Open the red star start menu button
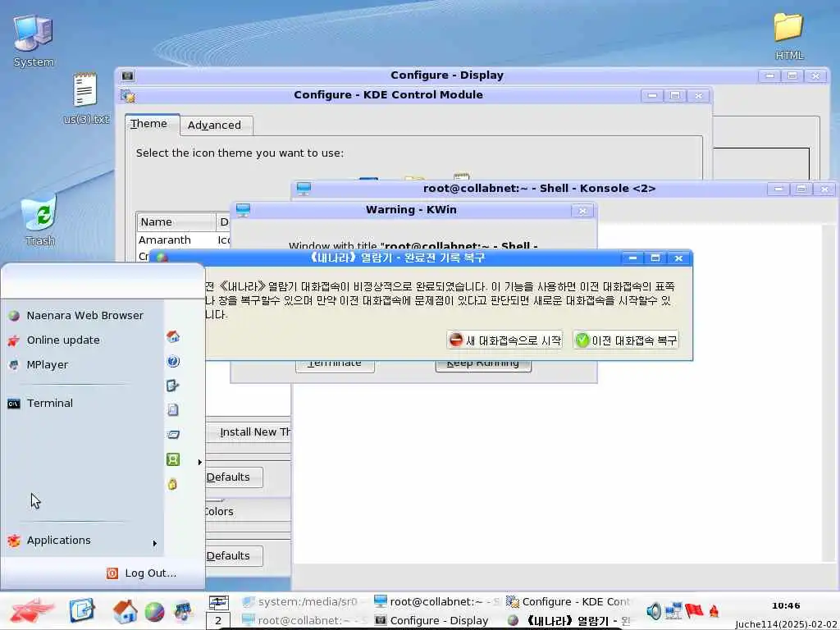Screen dimensions: 840x630 point(32,610)
